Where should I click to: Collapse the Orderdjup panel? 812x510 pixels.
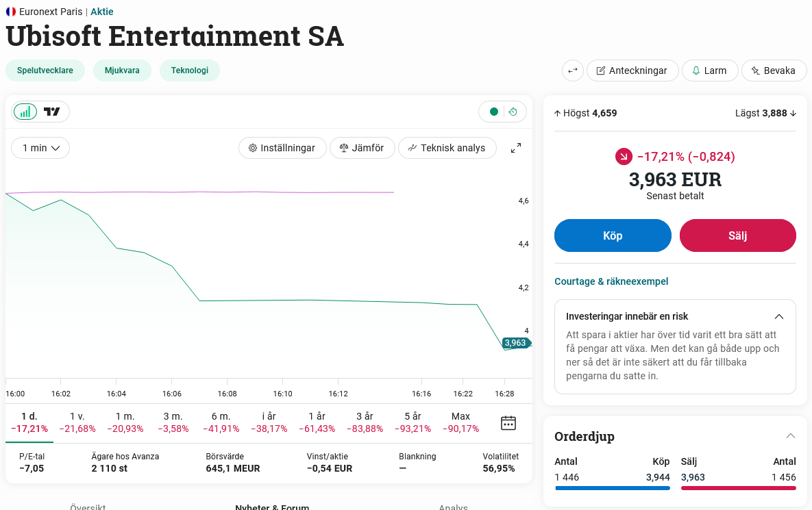(790, 436)
